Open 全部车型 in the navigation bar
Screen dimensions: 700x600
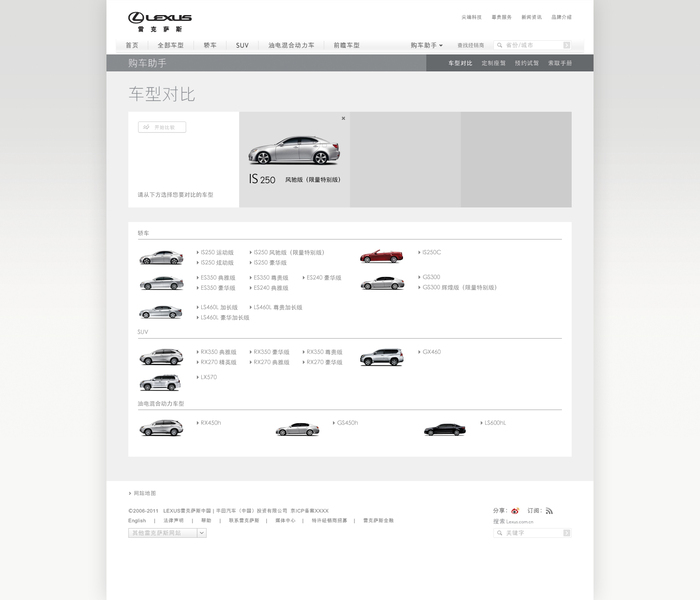tap(171, 45)
